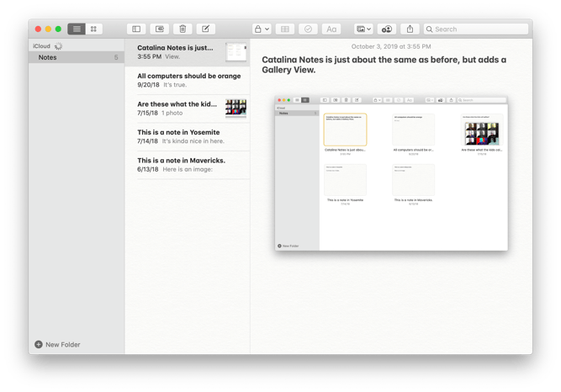The width and height of the screenshot is (561, 392).
Task: Open the attachments browser
Action: point(160,29)
